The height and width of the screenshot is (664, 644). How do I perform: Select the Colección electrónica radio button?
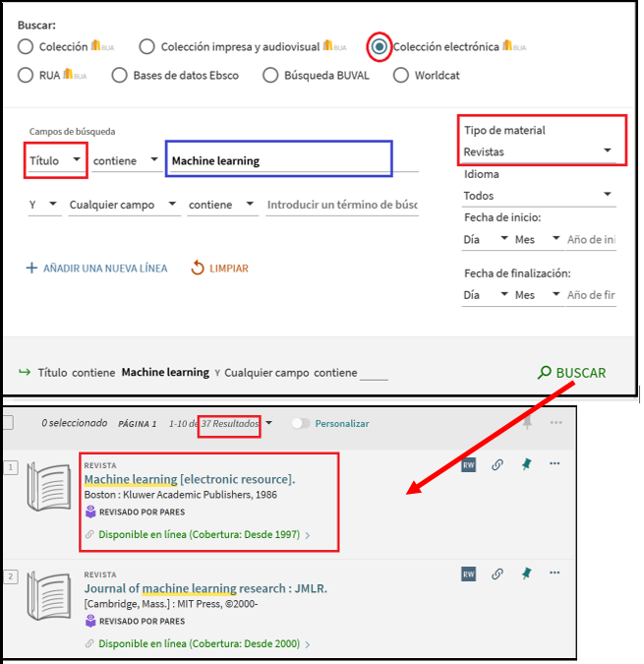point(380,46)
